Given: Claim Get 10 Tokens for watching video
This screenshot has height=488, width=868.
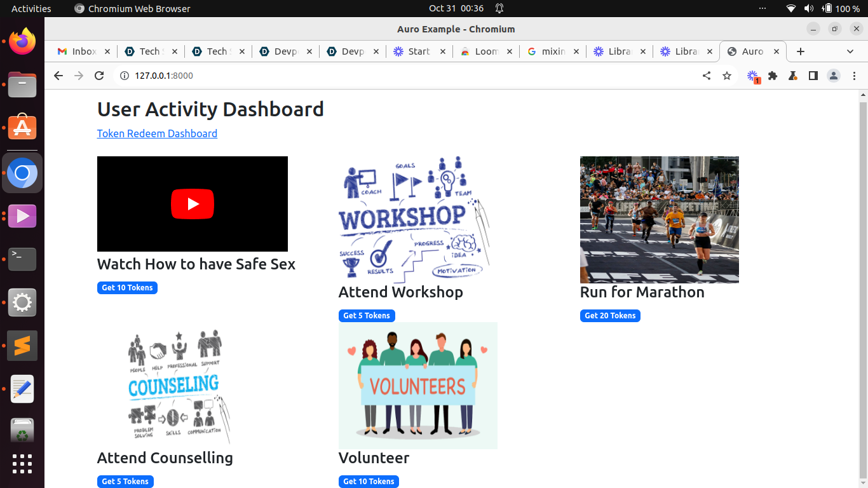Looking at the screenshot, I should [127, 288].
